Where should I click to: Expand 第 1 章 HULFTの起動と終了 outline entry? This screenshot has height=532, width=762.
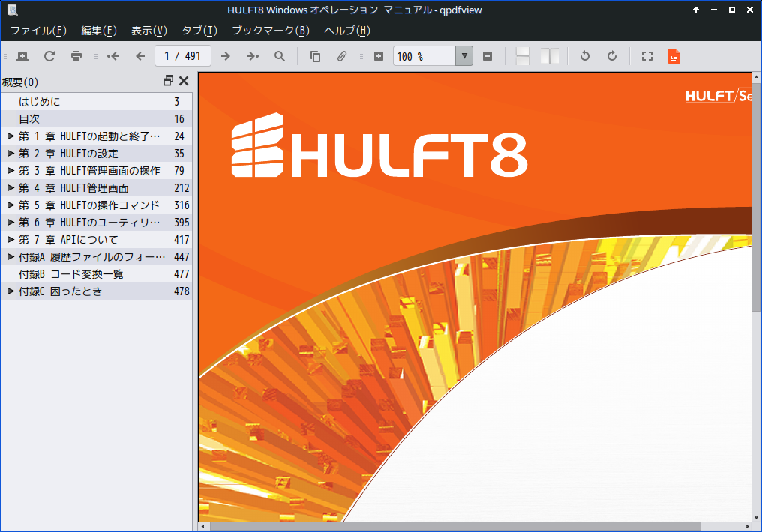pos(10,136)
